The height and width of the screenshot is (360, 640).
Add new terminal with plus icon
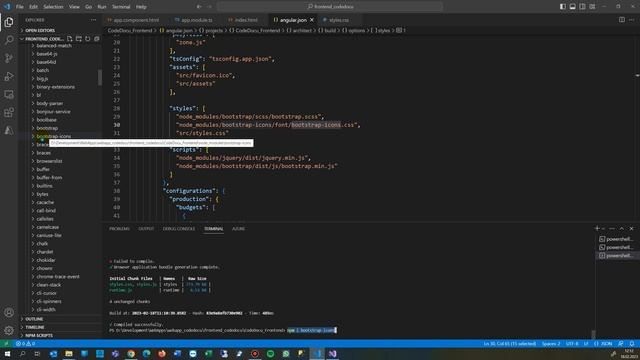coord(597,229)
